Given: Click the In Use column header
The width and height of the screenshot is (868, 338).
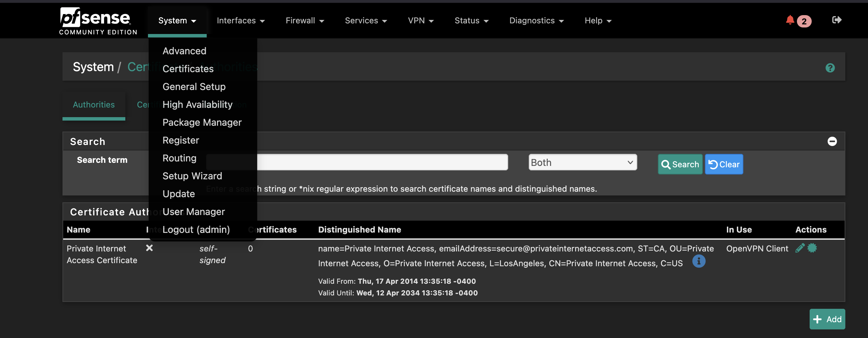Looking at the screenshot, I should (x=739, y=229).
